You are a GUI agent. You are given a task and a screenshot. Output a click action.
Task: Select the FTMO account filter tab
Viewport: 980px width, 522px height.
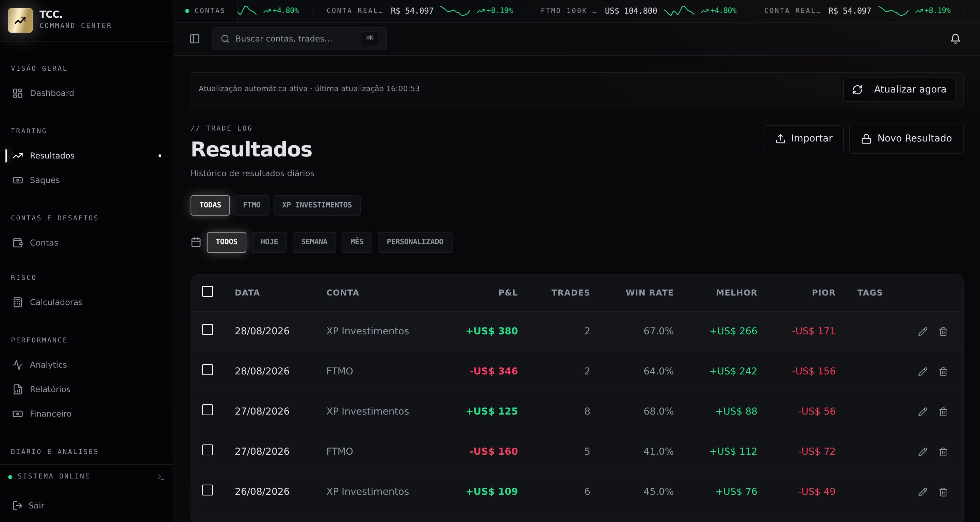tap(251, 205)
